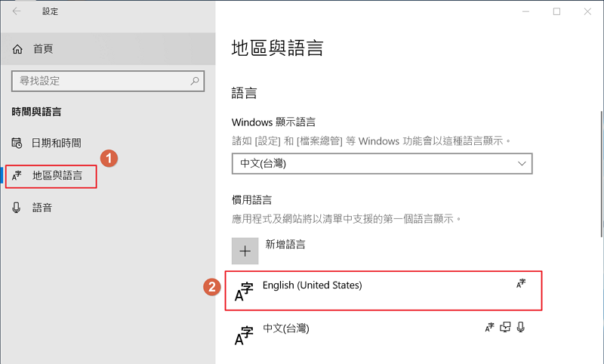
Task: Click the microphone icon beside 語音
Action: pyautogui.click(x=17, y=207)
